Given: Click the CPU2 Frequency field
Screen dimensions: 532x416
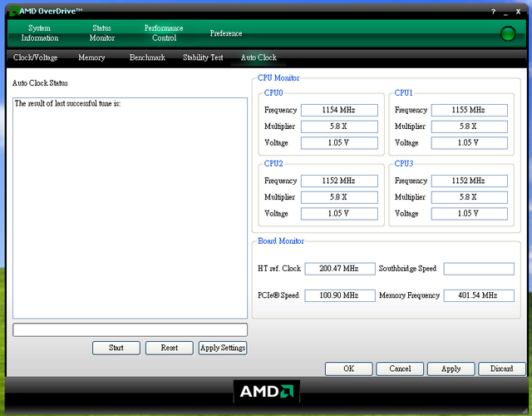Looking at the screenshot, I should [x=339, y=181].
